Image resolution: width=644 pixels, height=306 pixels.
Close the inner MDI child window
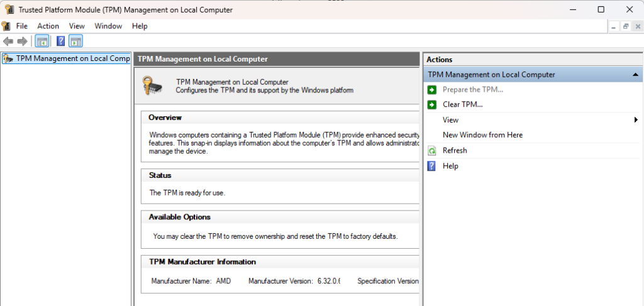tap(638, 26)
